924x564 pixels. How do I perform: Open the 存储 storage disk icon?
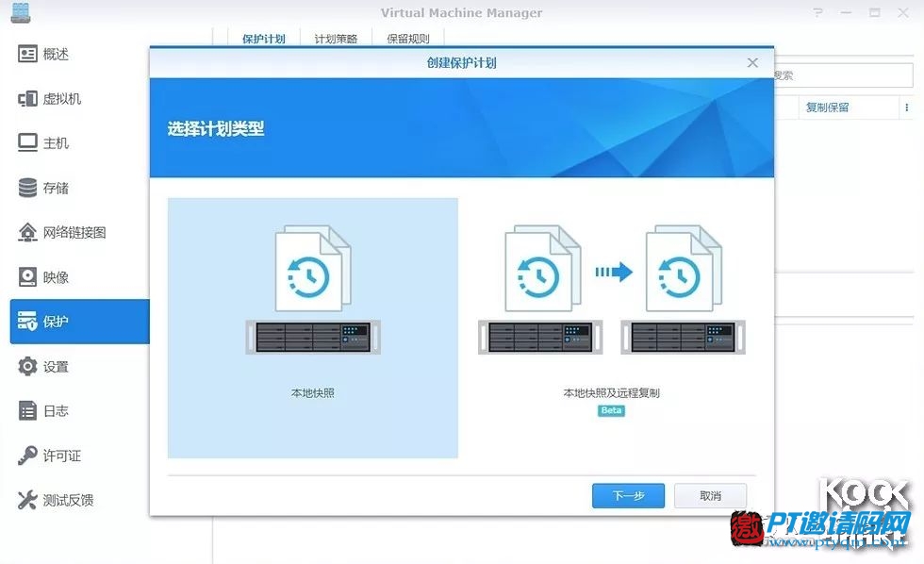tap(27, 188)
